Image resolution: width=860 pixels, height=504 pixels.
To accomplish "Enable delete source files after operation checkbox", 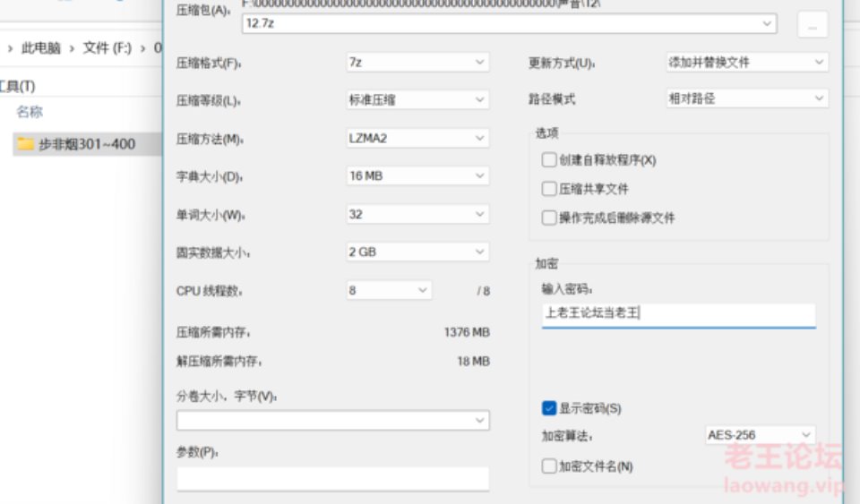I will click(549, 218).
